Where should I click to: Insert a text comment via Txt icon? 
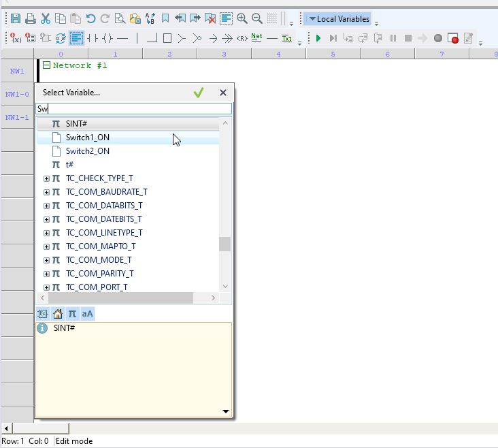tap(287, 38)
